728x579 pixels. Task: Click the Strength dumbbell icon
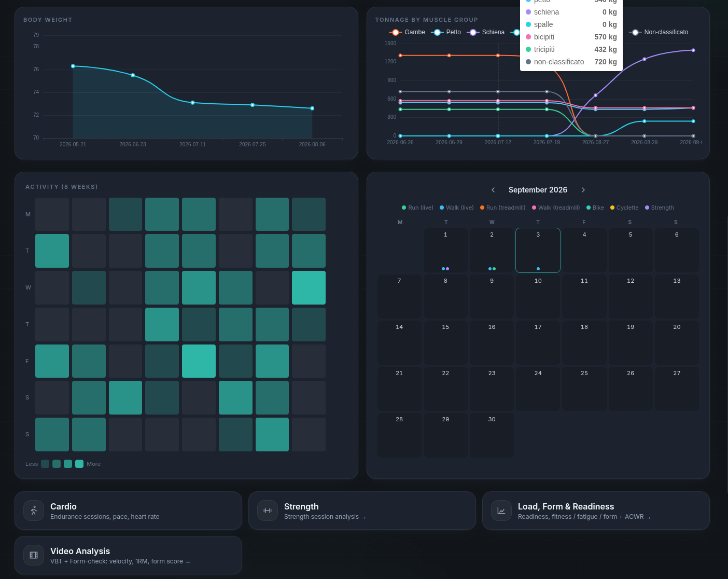point(268,511)
